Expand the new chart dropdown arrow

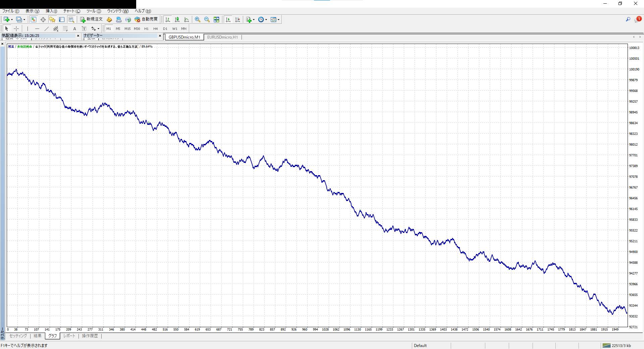[12, 19]
